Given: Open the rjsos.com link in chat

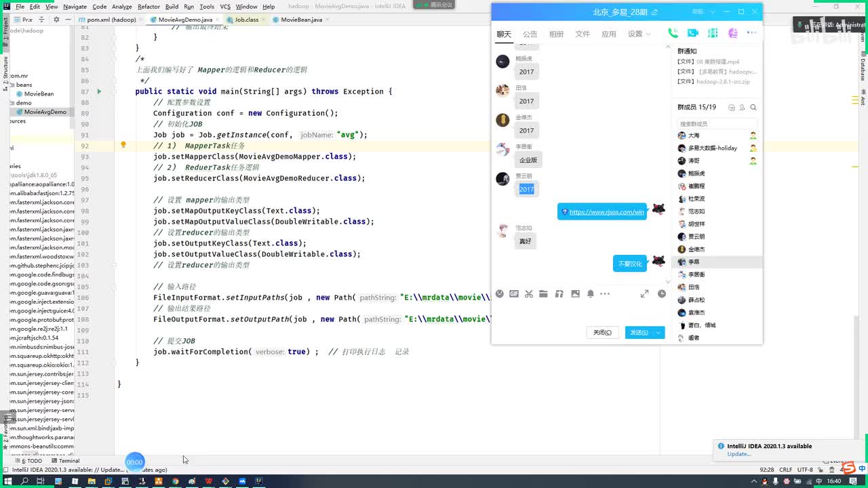Looking at the screenshot, I should pyautogui.click(x=606, y=212).
